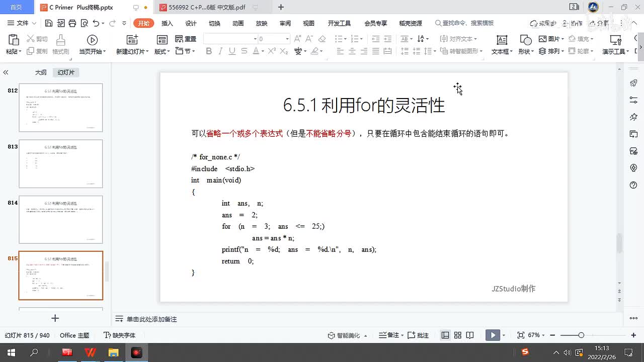The width and height of the screenshot is (644, 362).
Task: Select slide 814 thumbnail
Action: [x=61, y=220]
